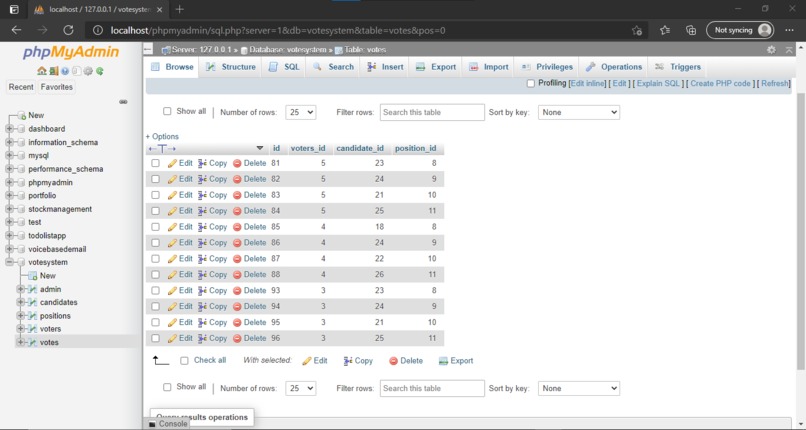Image resolution: width=806 pixels, height=430 pixels.
Task: Click pencil Edit icon for row 88
Action: pyautogui.click(x=172, y=275)
